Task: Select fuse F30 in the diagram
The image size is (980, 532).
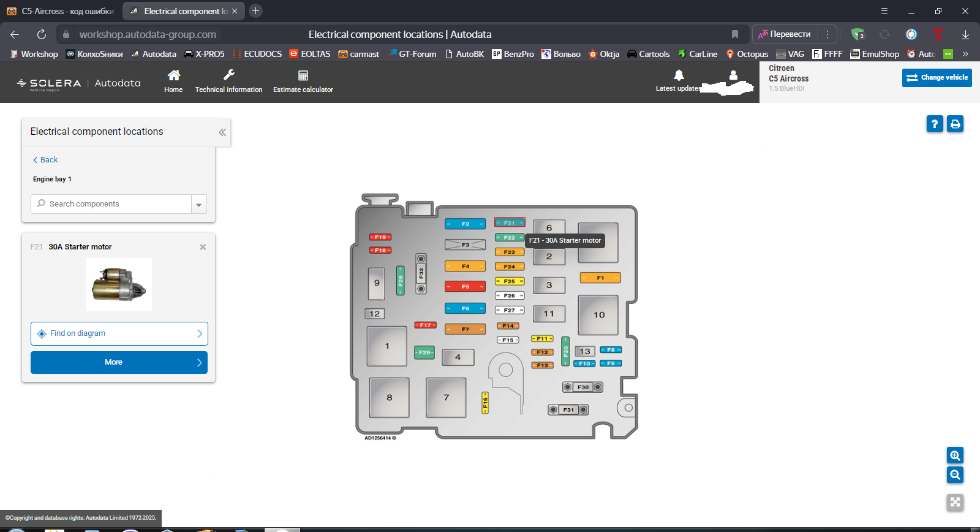Action: (x=582, y=387)
